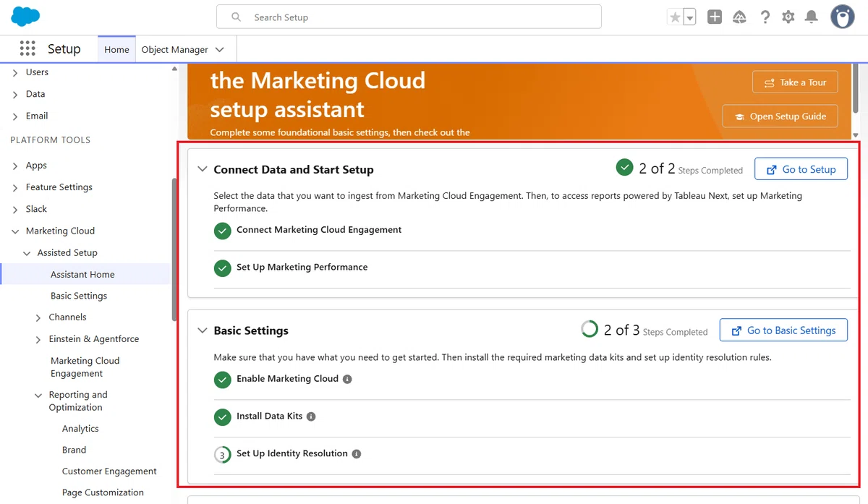
Task: Open the Connect Marketing Cloud Engagement step
Action: coord(319,230)
